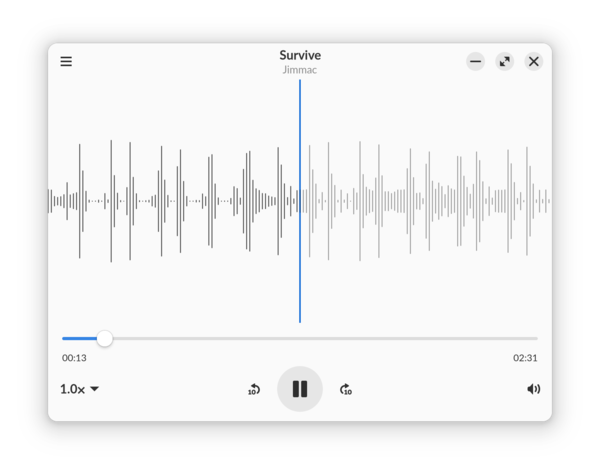Minimize the player window
This screenshot has height=474, width=600.
point(476,61)
